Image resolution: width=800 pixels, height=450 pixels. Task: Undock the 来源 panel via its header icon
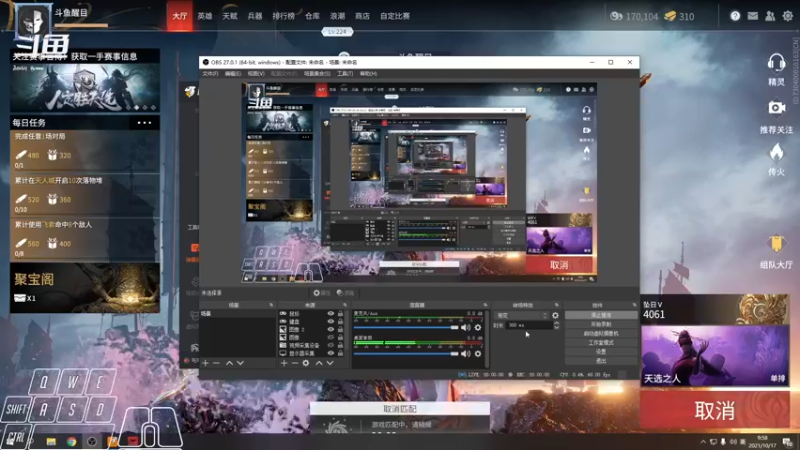[345, 305]
